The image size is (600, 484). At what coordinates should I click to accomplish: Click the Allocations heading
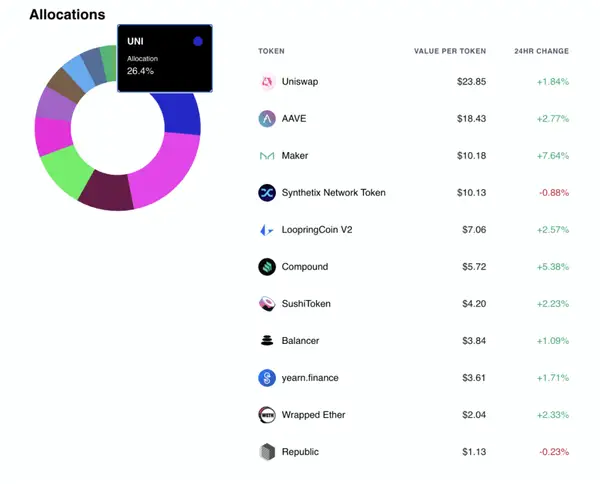(67, 15)
